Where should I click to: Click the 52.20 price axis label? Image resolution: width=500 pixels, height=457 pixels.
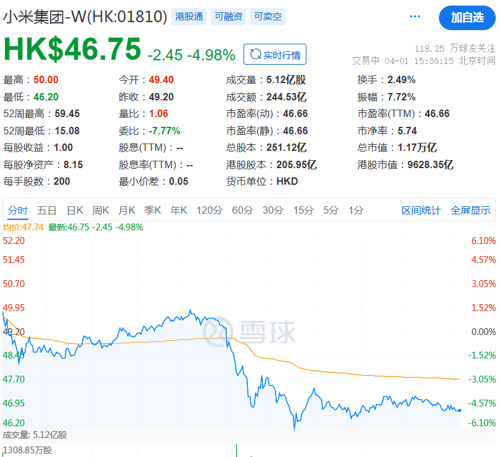(x=14, y=241)
